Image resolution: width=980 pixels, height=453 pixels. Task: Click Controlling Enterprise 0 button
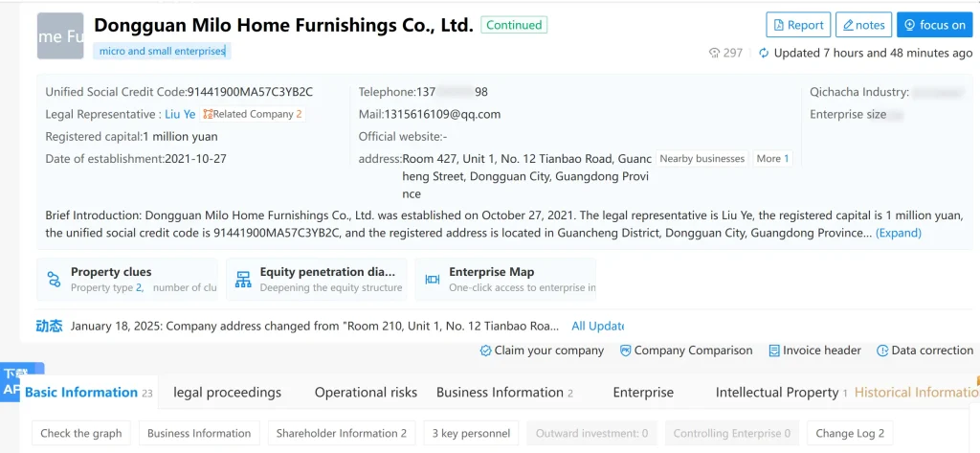click(x=732, y=433)
